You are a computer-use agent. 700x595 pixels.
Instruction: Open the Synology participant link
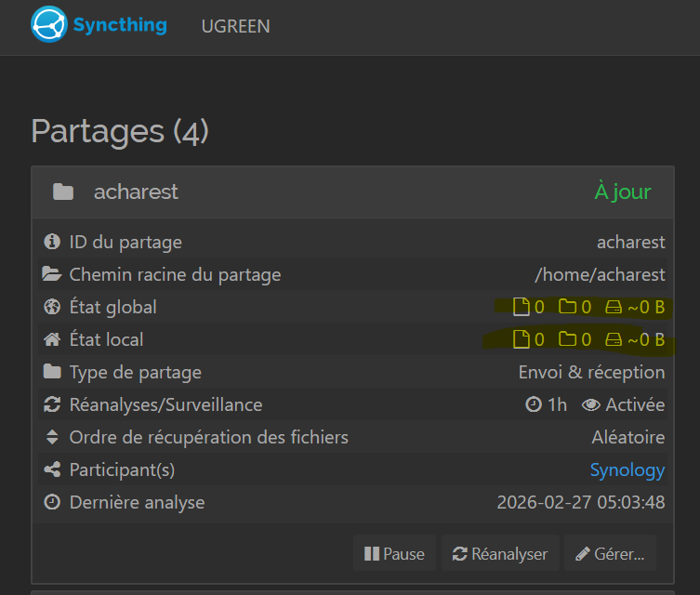(x=627, y=470)
